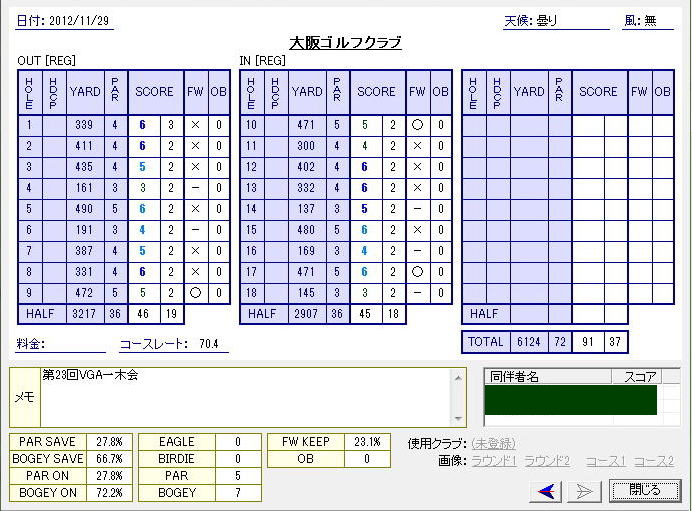Click FW KEEP value 23.1%

367,442
